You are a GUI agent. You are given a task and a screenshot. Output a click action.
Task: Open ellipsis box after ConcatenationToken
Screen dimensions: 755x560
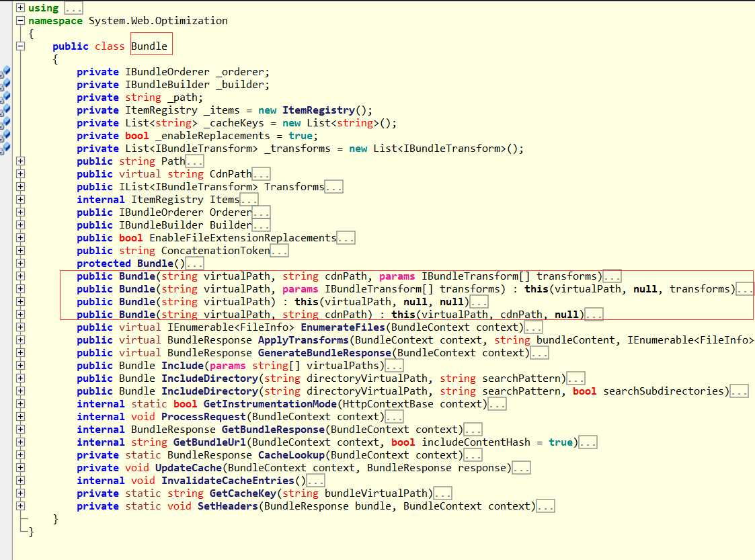click(279, 250)
